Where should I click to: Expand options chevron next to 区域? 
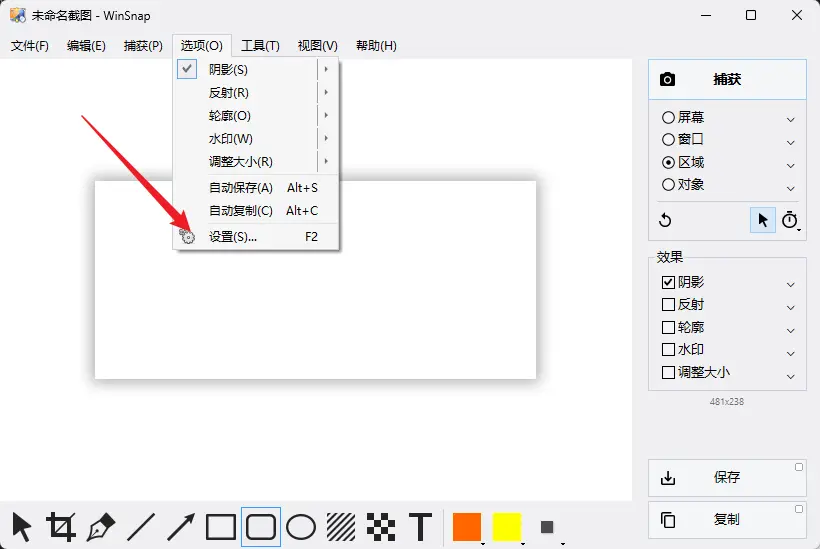coord(791,166)
